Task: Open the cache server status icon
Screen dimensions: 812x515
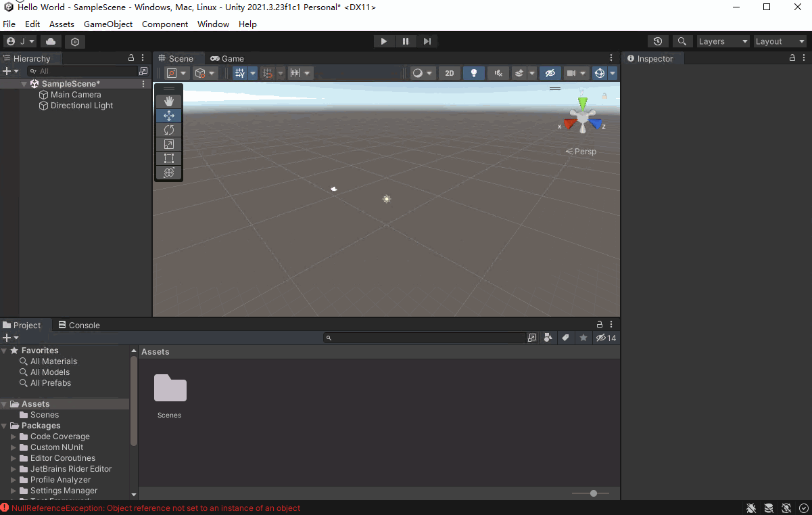Action: 769,508
